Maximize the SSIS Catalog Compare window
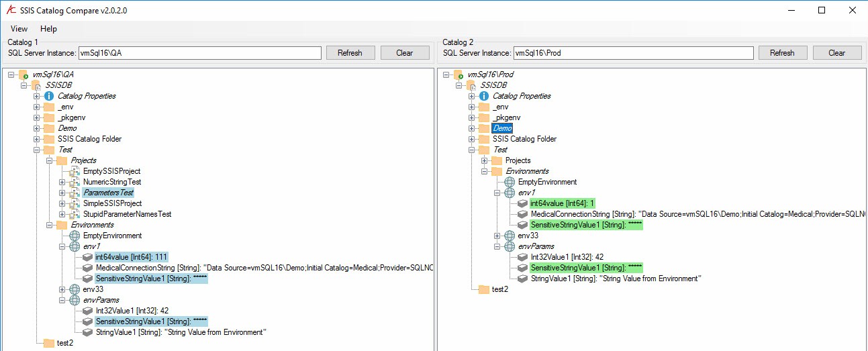868x351 pixels. pyautogui.click(x=822, y=10)
